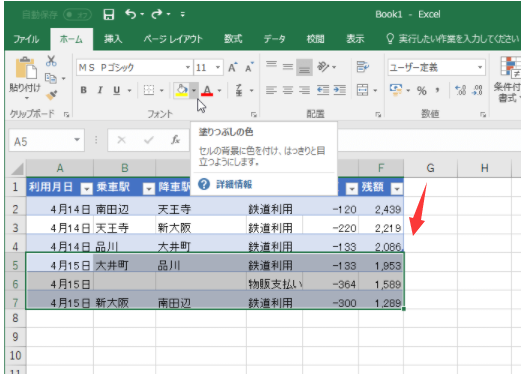Click the Copy icon

coord(51,79)
